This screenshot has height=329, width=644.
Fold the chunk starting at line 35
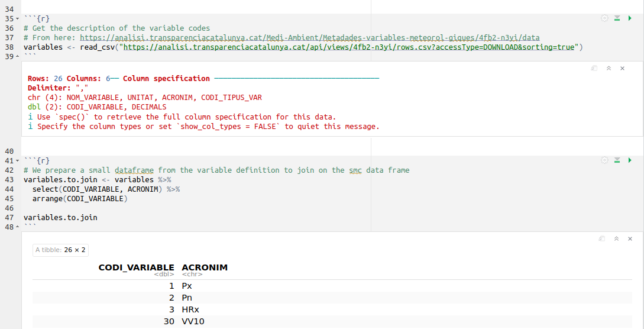pos(17,19)
